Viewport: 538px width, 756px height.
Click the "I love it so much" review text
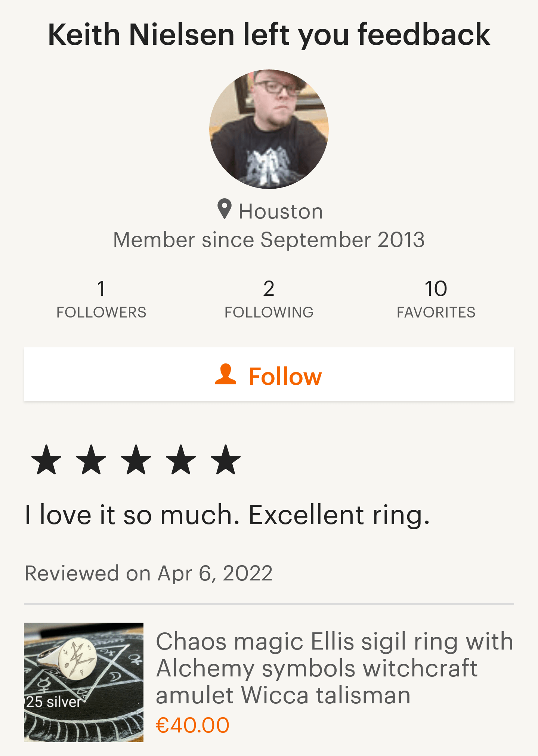click(227, 515)
